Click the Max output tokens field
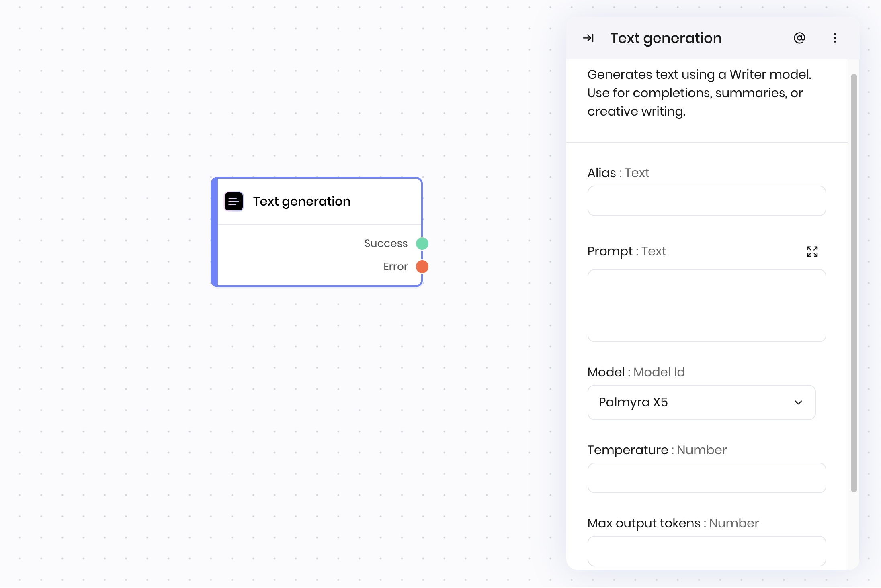This screenshot has height=588, width=881. 707,551
